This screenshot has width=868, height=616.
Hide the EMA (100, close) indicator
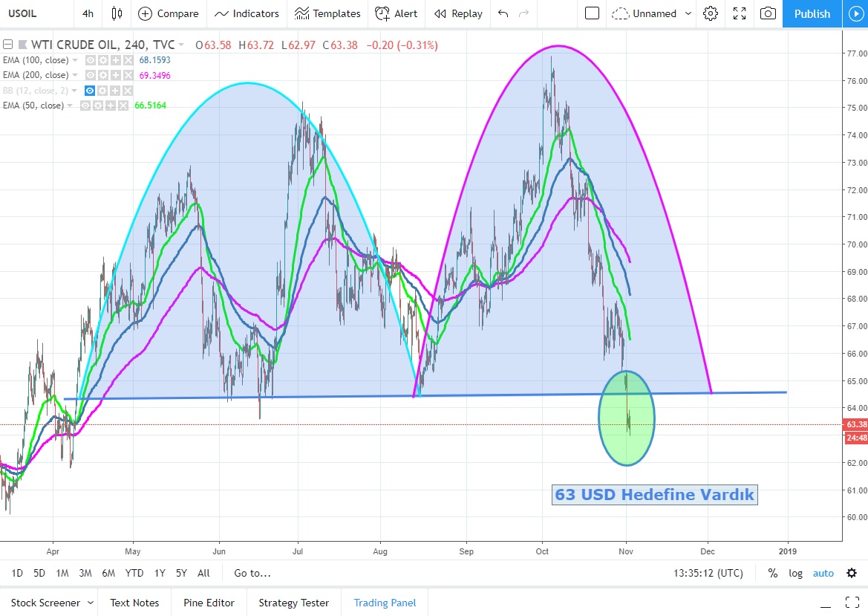pyautogui.click(x=90, y=60)
